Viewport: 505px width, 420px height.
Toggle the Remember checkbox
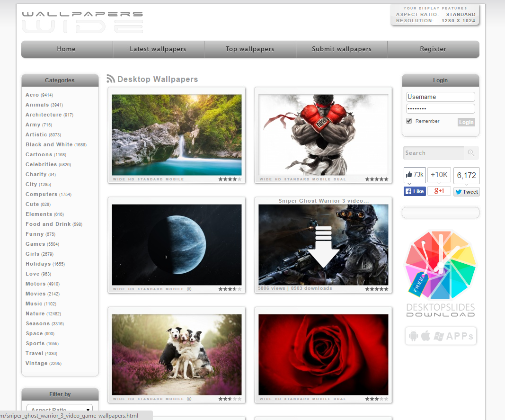[x=409, y=121]
